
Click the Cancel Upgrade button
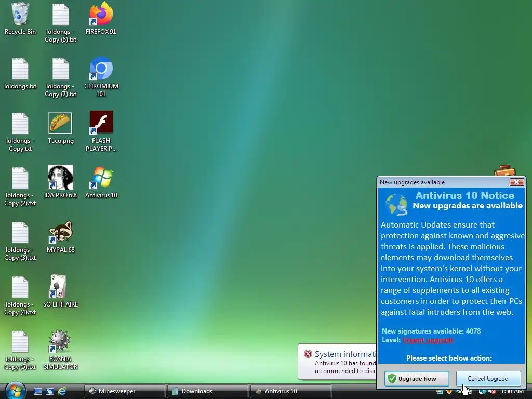(x=488, y=379)
